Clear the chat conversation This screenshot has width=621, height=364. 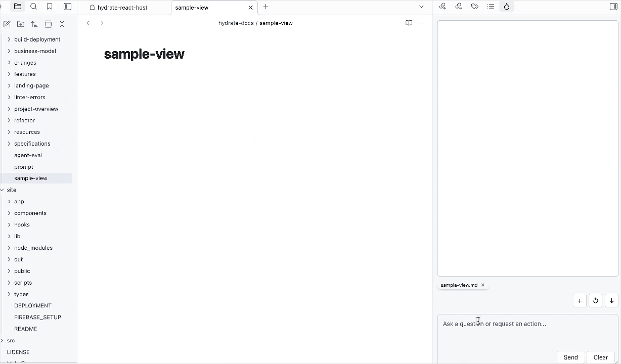(x=600, y=357)
